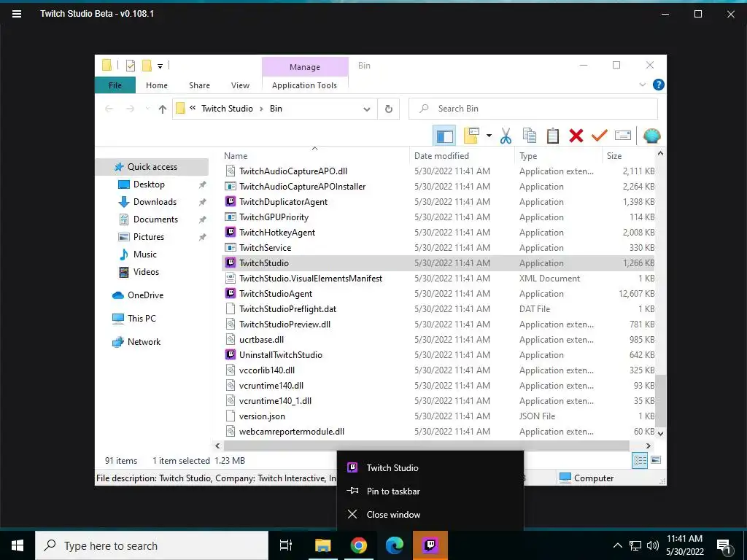Click the globe shell icon in the toolbar
This screenshot has width=747, height=560.
[651, 136]
